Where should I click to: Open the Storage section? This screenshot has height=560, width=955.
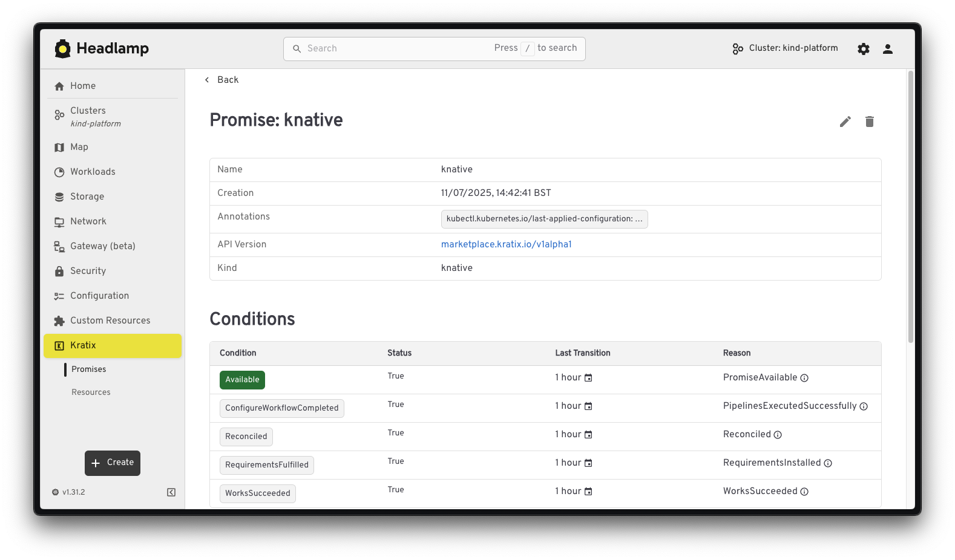113,197
